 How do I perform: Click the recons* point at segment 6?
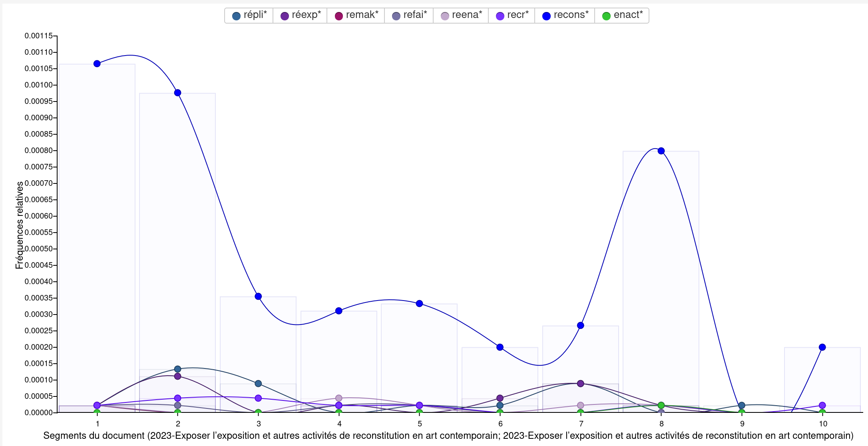pos(500,347)
